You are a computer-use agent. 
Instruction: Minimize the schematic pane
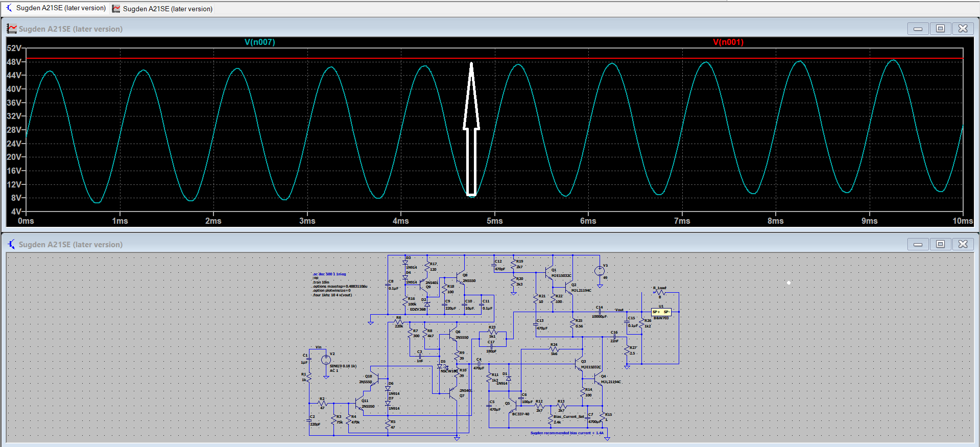[918, 244]
